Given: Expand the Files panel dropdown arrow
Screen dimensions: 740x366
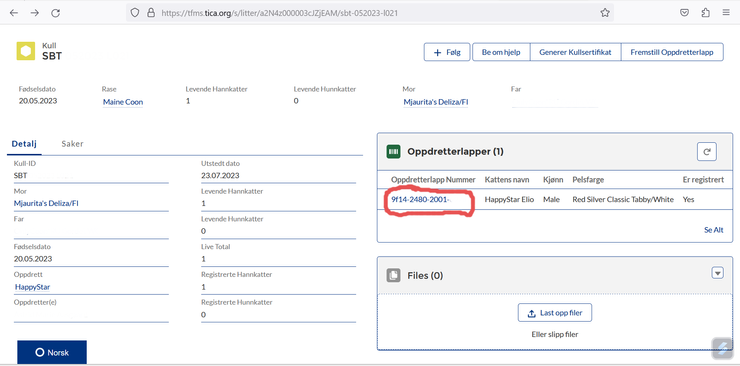Looking at the screenshot, I should (717, 273).
